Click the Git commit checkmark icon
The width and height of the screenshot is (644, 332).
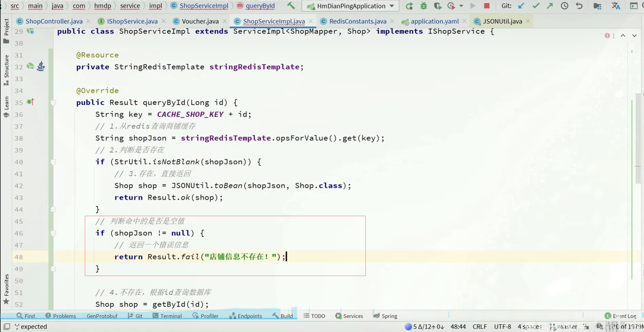(536, 6)
